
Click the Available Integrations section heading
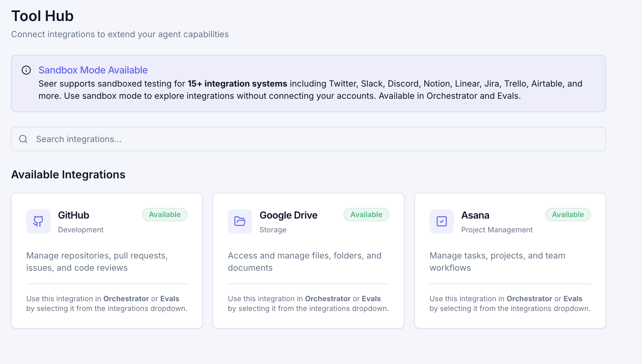68,174
